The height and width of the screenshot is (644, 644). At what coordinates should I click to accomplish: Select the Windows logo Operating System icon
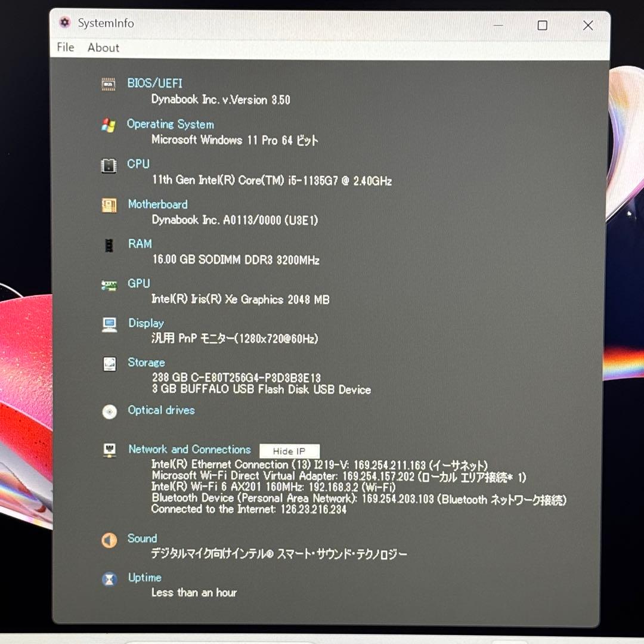(109, 125)
